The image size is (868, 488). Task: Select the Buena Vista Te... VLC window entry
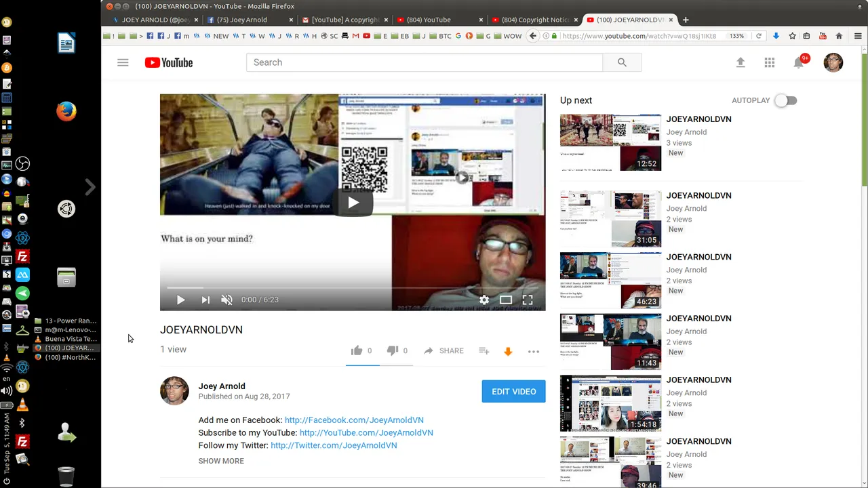(x=66, y=339)
